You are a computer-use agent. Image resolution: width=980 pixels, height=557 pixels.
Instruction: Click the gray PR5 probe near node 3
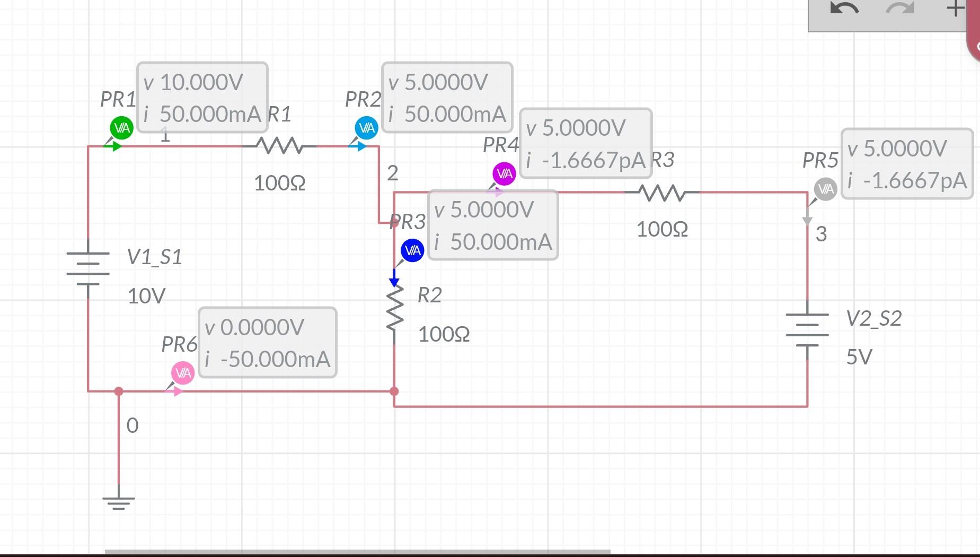click(825, 188)
